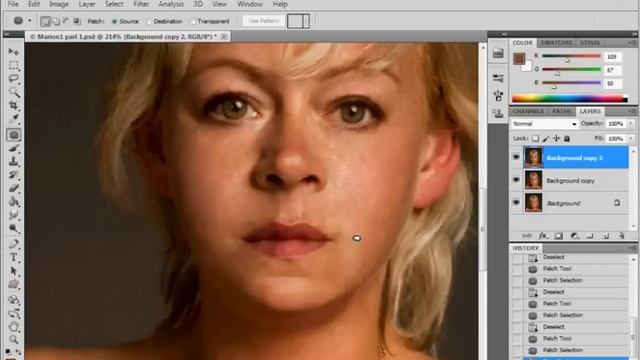Open the Analysis menu
The height and width of the screenshot is (360, 640).
[171, 4]
